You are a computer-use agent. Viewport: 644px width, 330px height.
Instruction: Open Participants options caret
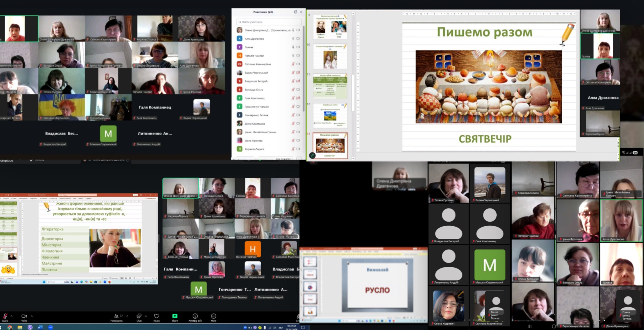[127, 316]
